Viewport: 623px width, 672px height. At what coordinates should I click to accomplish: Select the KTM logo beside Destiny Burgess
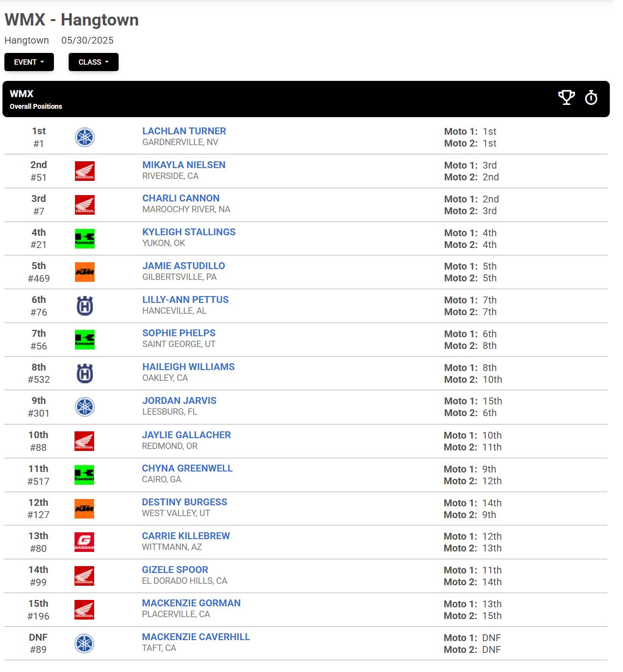(84, 509)
